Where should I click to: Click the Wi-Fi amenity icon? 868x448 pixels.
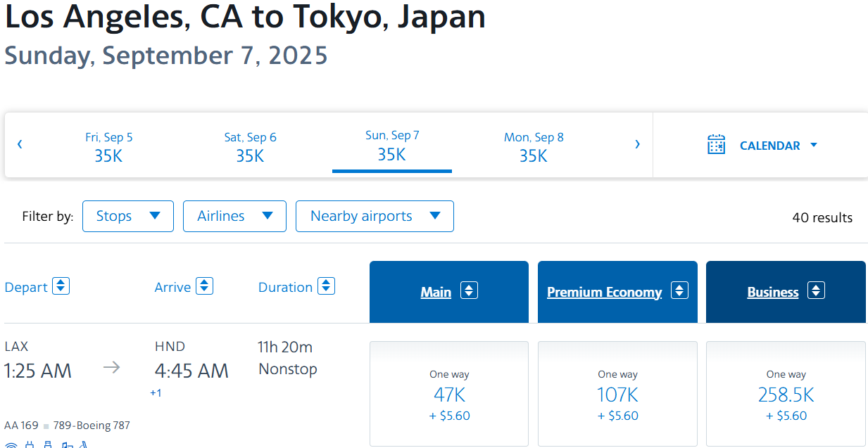(11, 444)
